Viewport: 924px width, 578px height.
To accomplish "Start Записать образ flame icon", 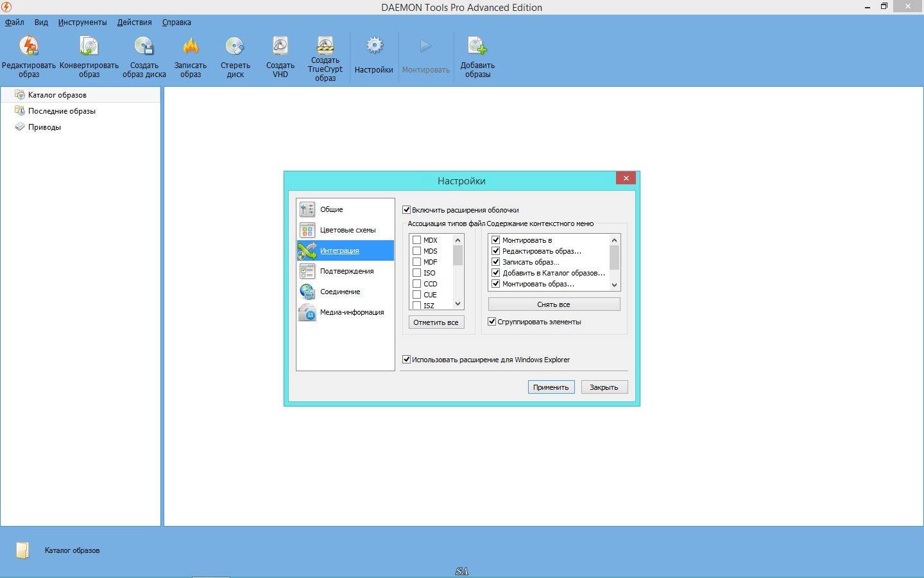I will click(191, 46).
